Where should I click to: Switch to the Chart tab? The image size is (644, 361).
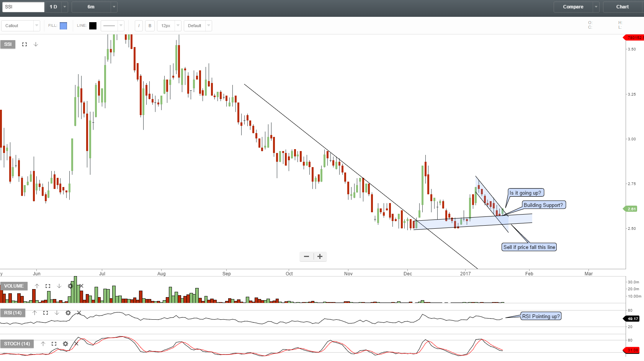pos(622,7)
